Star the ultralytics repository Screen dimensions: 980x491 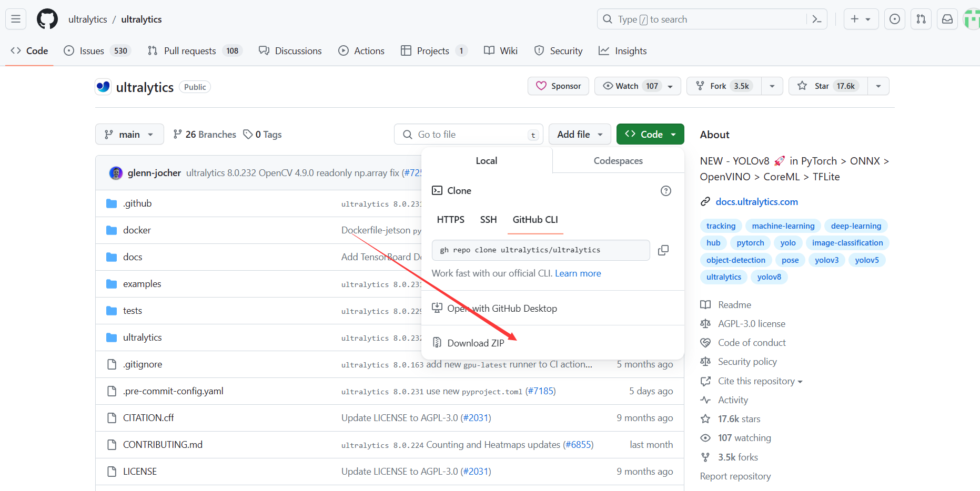tap(827, 86)
